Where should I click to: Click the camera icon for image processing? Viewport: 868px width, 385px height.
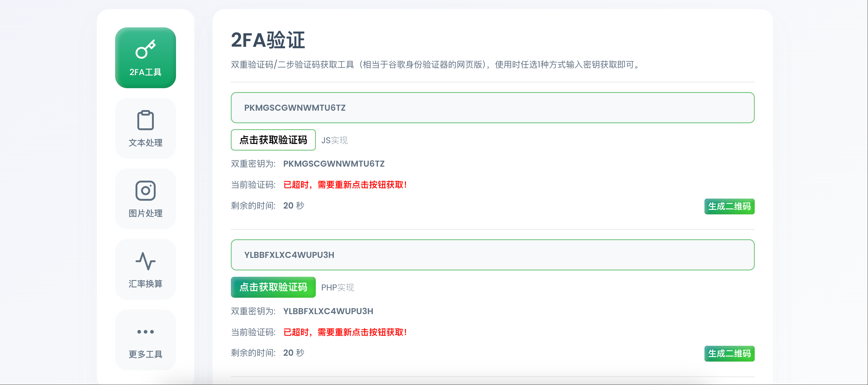[145, 190]
